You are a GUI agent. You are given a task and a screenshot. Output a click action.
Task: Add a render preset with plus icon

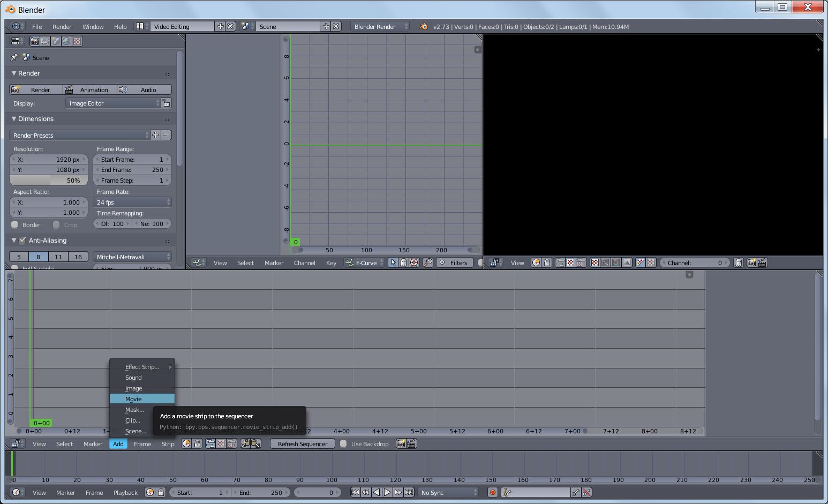coord(155,135)
